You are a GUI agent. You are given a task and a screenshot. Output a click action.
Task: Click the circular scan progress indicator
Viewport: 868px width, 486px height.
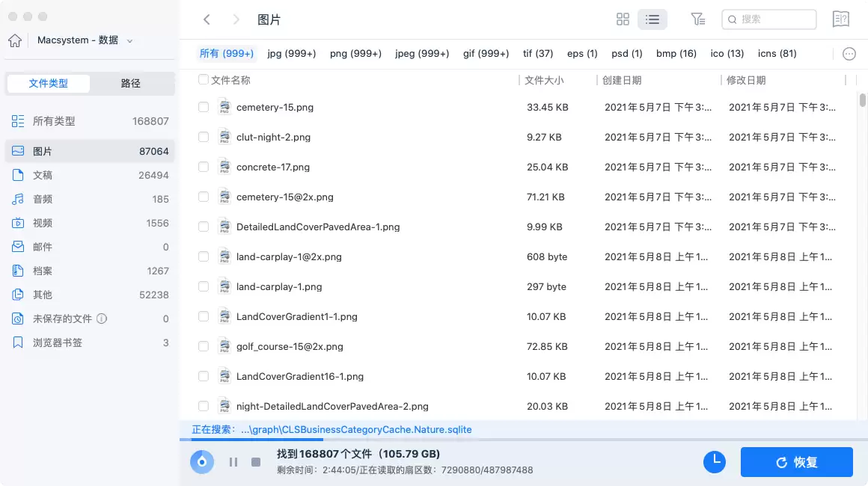point(201,461)
